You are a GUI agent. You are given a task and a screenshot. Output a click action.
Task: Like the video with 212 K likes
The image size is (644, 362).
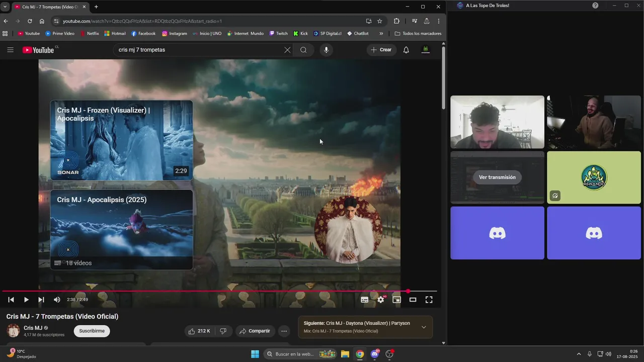pos(199,331)
